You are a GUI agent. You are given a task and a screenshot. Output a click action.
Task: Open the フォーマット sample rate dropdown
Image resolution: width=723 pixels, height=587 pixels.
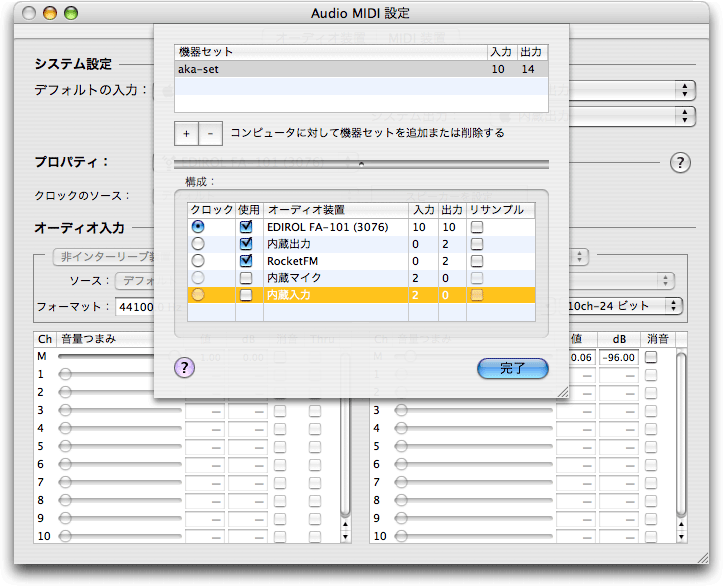pos(134,305)
